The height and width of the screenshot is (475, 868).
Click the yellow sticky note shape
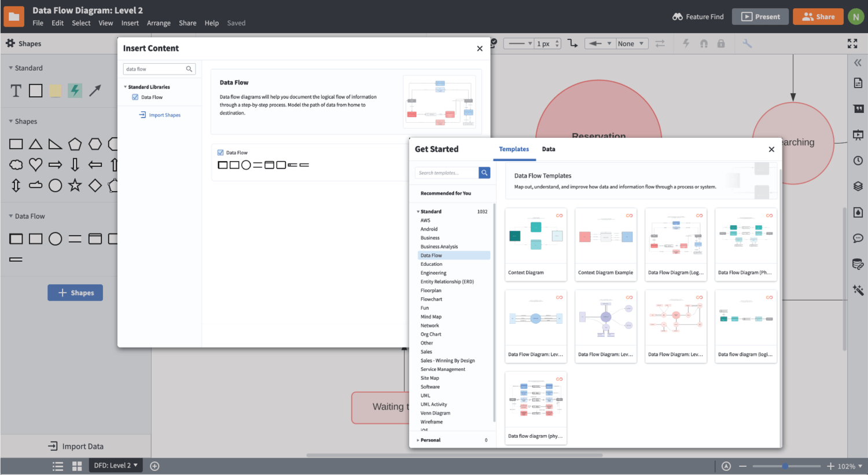(55, 90)
